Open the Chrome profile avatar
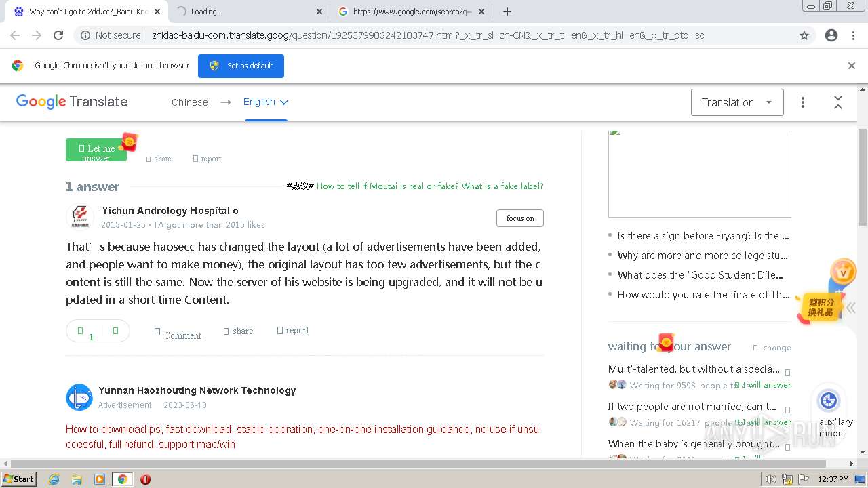The height and width of the screenshot is (488, 868). (x=831, y=35)
